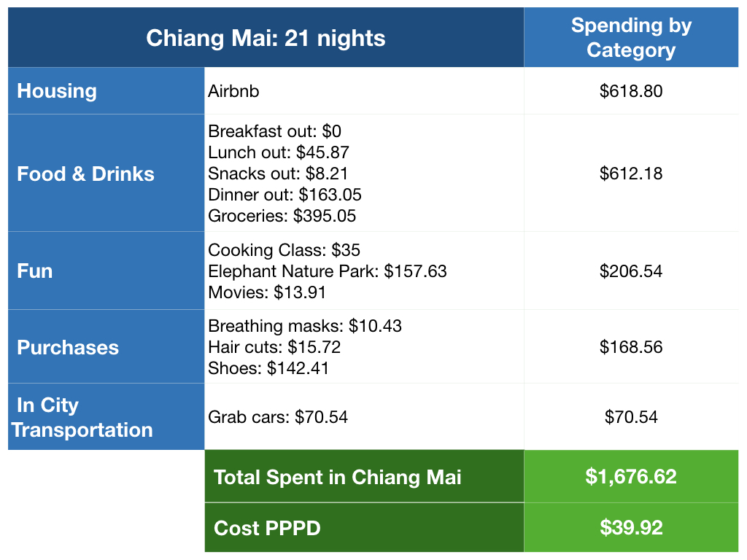Select the $618.80 housing amount

click(x=631, y=91)
